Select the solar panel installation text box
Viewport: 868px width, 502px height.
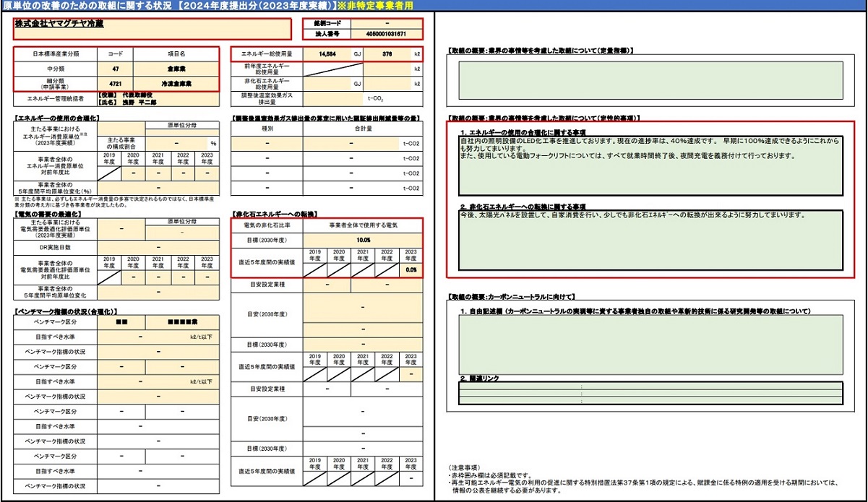[x=650, y=240]
